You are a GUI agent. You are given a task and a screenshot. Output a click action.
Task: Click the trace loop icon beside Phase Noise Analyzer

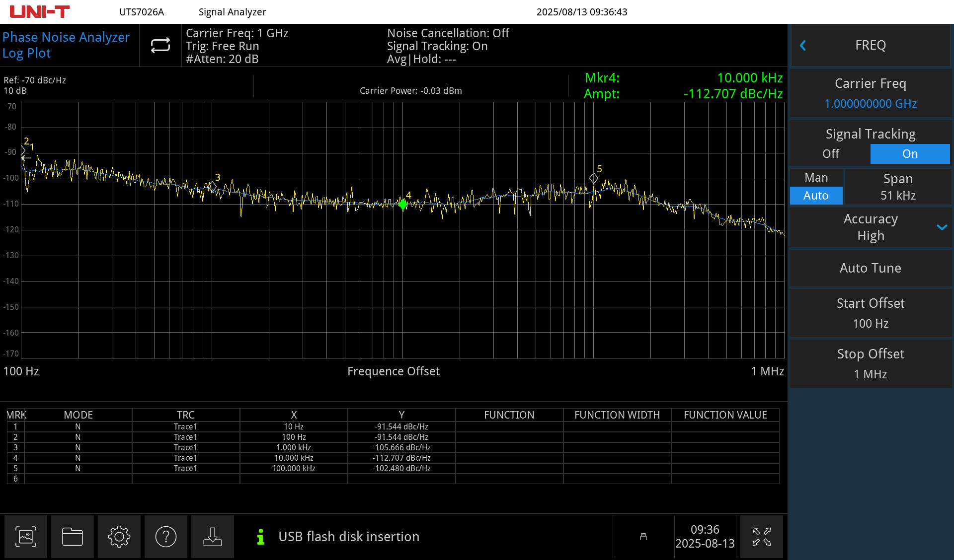click(159, 45)
